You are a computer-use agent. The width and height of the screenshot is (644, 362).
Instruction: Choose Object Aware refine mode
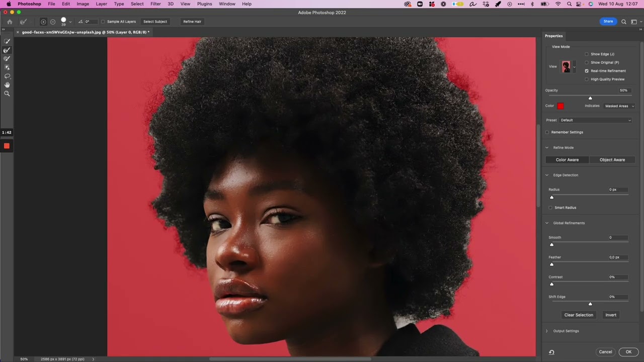click(612, 160)
